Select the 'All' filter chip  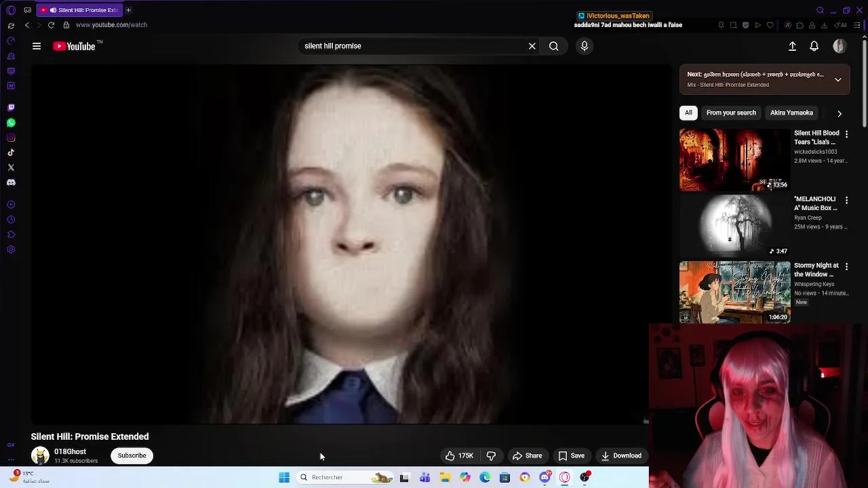688,113
